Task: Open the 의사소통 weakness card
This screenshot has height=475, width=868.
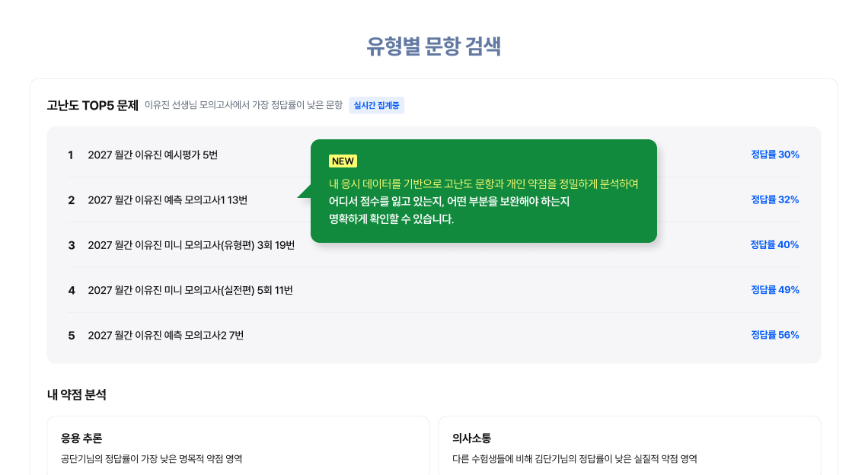Action: pos(630,445)
